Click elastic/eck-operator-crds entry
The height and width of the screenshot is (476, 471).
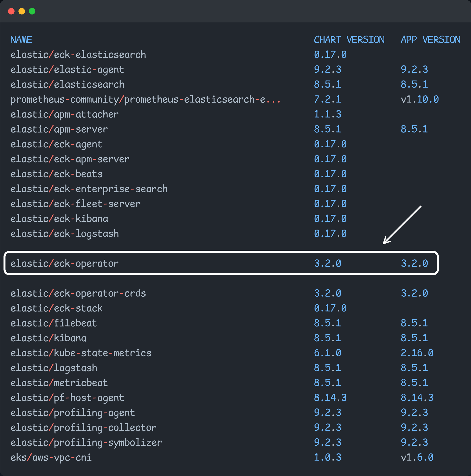tap(78, 293)
